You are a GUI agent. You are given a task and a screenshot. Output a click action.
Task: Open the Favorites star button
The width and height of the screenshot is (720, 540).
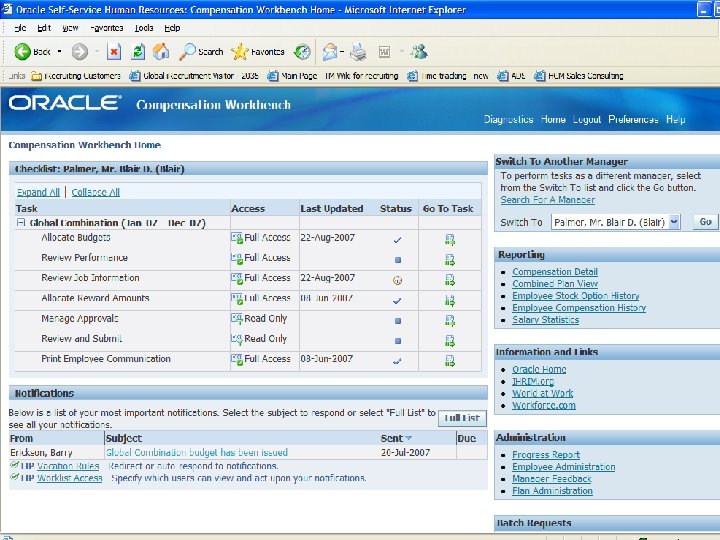click(258, 52)
